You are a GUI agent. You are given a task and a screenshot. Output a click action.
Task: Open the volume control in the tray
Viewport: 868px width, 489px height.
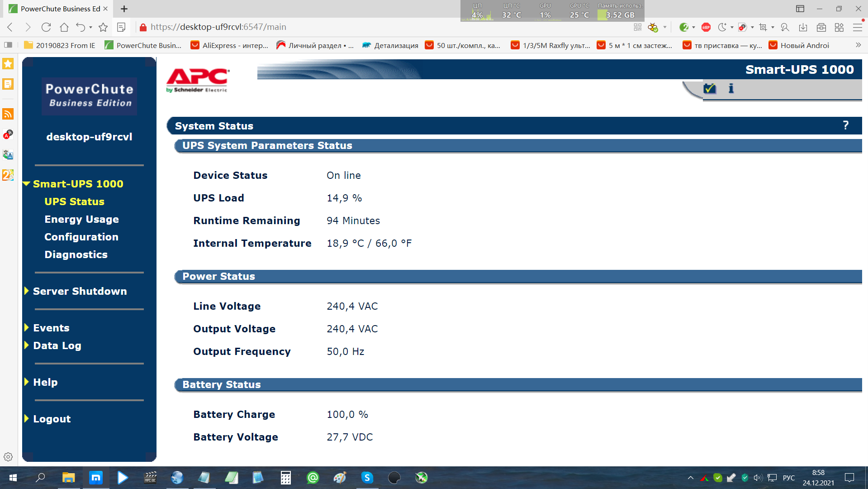[758, 478]
